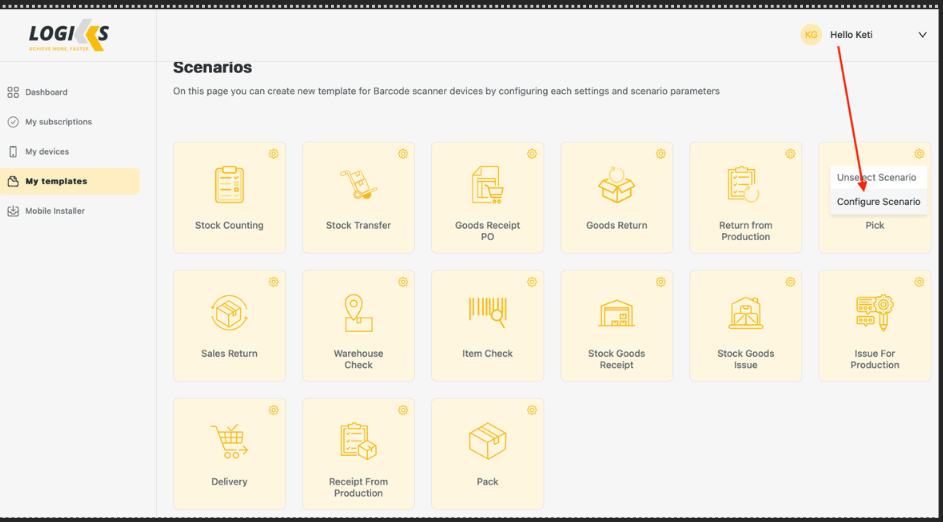Open My devices in the sidebar
This screenshot has width=943, height=522.
tap(47, 152)
